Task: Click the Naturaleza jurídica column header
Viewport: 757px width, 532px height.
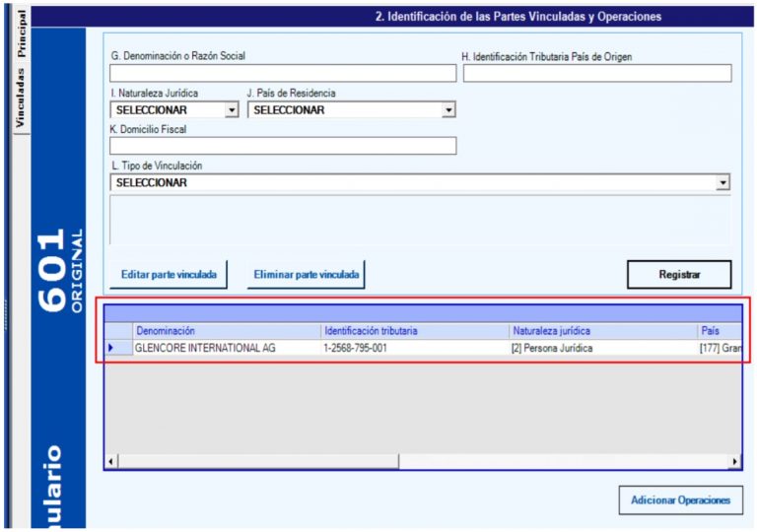Action: (602, 331)
